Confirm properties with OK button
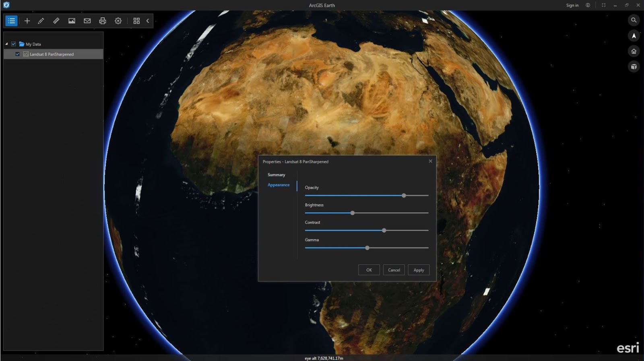644x361 pixels. click(x=369, y=270)
